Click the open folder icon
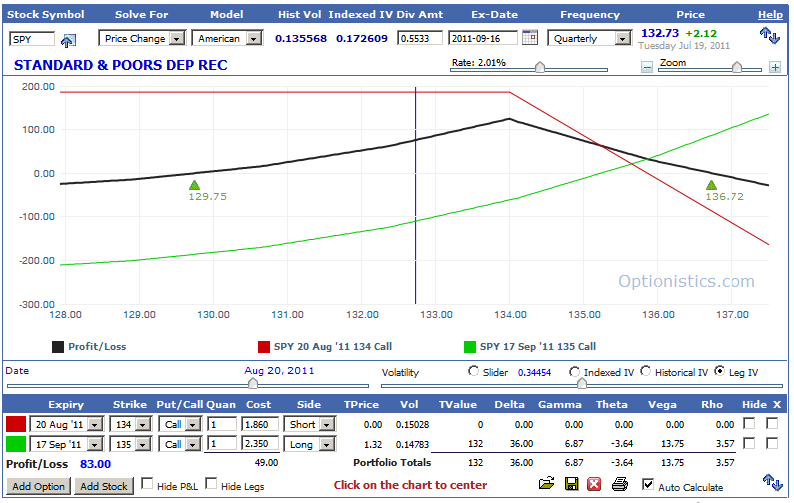 546,484
